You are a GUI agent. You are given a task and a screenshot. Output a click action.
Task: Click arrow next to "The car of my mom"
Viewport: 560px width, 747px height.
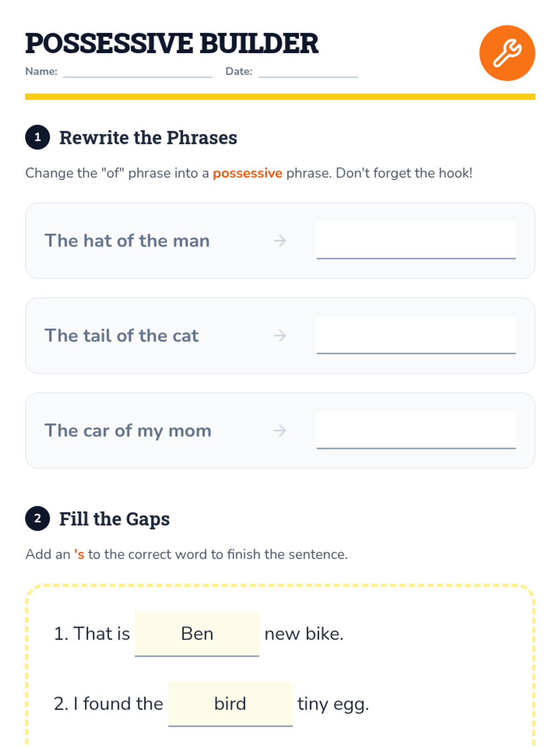click(x=280, y=430)
